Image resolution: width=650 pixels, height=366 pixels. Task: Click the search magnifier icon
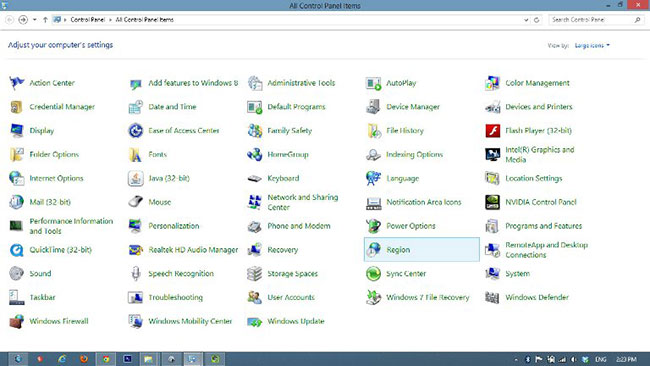pos(637,19)
